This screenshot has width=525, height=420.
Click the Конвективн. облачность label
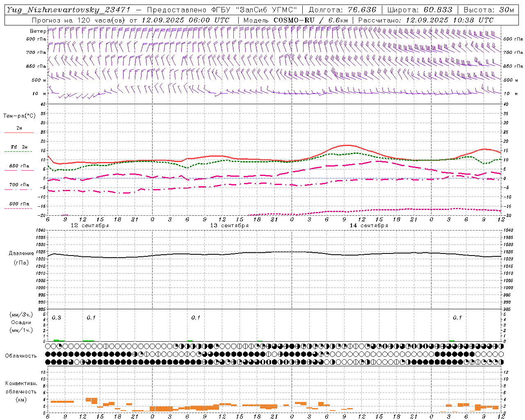tap(21, 387)
